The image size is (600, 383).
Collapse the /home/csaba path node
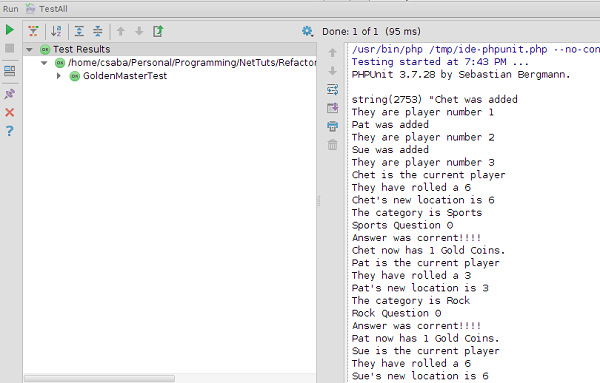click(x=44, y=63)
